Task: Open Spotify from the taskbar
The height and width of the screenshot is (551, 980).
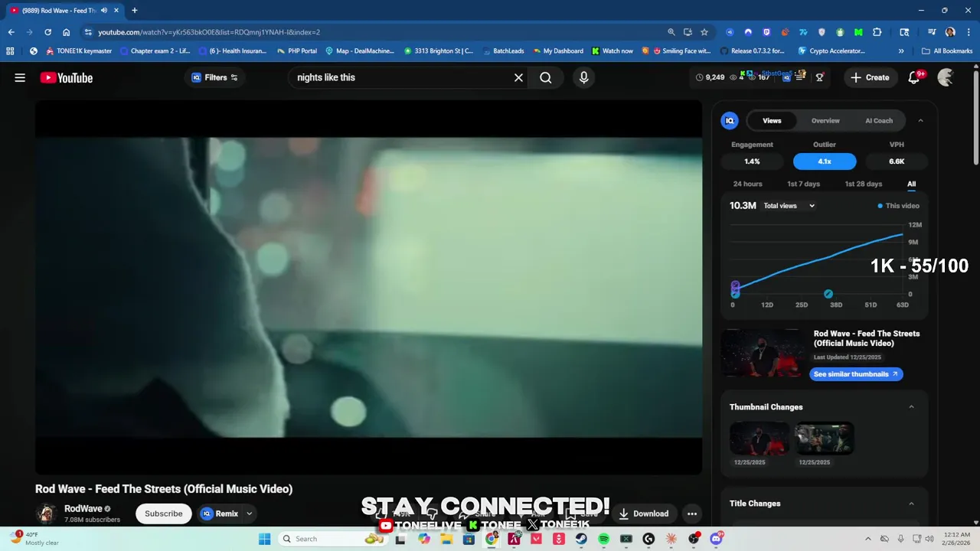Action: click(603, 539)
